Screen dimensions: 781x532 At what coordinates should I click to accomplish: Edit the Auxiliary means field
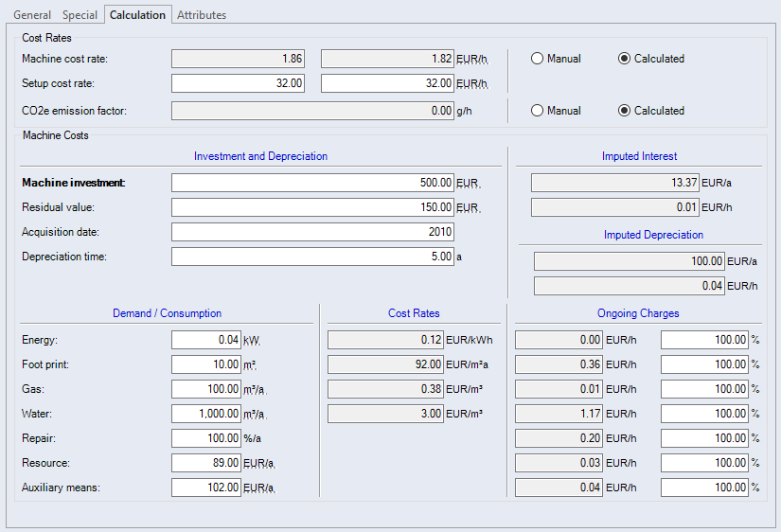pos(206,488)
